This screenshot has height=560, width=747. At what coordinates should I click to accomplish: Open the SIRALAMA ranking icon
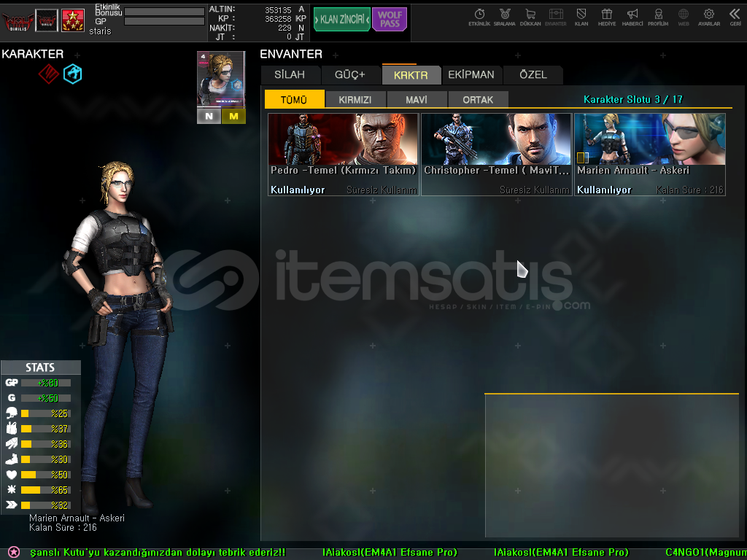coord(505,17)
